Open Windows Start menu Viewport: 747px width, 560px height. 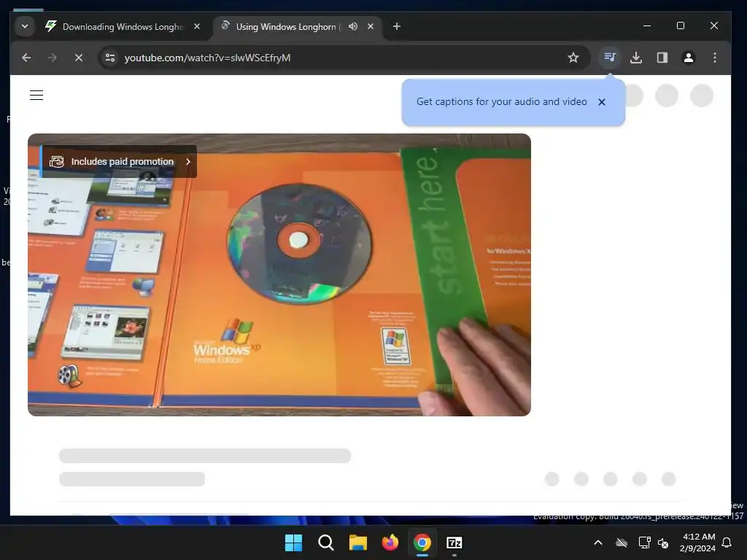point(293,542)
